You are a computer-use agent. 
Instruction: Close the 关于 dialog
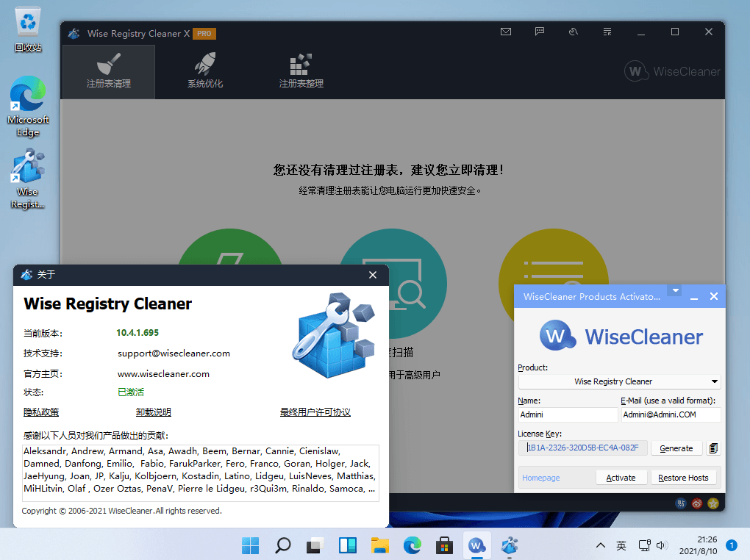point(373,275)
